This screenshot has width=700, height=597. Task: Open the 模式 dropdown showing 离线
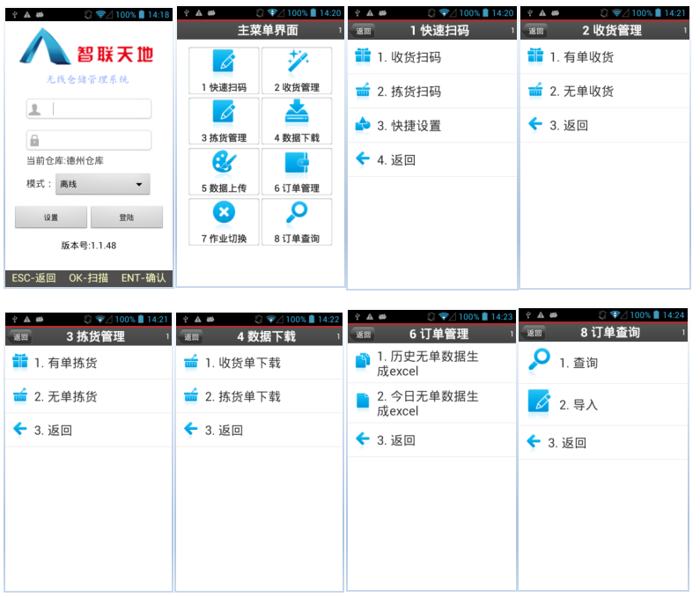point(103,184)
